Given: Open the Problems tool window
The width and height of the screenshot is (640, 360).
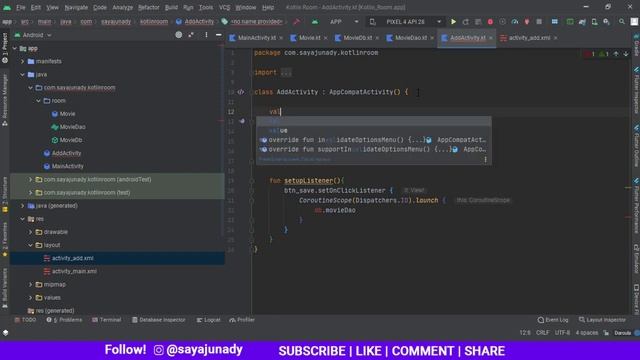Looking at the screenshot, I should [x=64, y=320].
